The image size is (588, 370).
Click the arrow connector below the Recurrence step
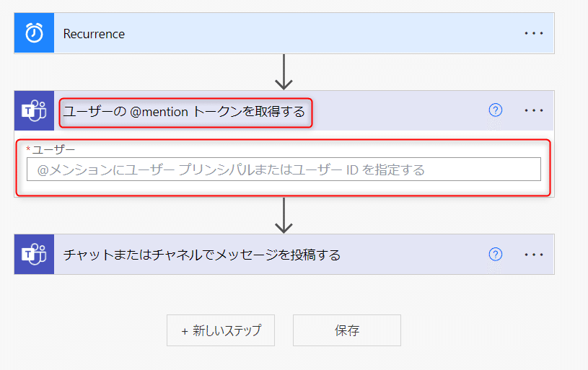tap(284, 72)
